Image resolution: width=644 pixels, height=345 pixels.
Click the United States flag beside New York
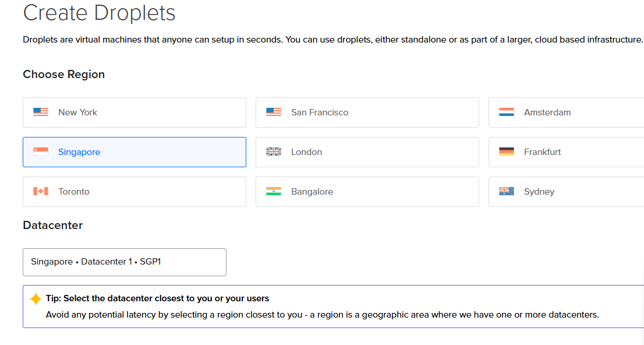(41, 112)
